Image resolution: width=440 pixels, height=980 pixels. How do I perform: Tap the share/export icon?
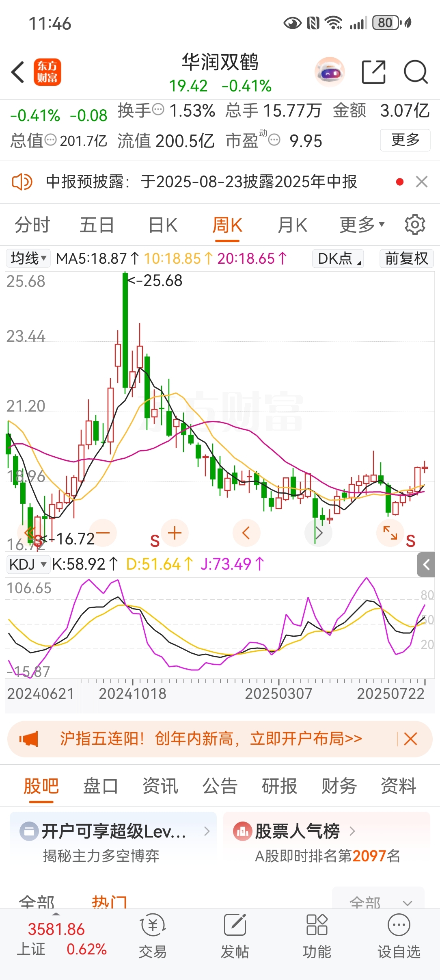click(373, 72)
